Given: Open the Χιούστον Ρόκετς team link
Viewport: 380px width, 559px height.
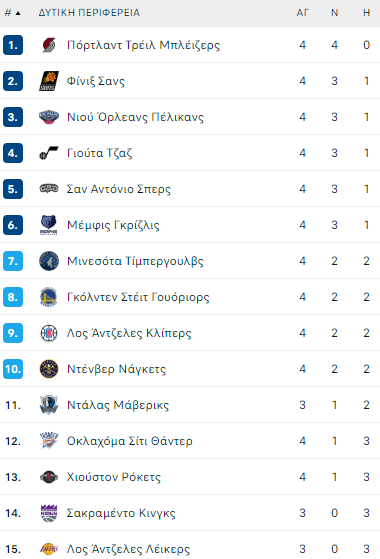Looking at the screenshot, I should pos(114,477).
